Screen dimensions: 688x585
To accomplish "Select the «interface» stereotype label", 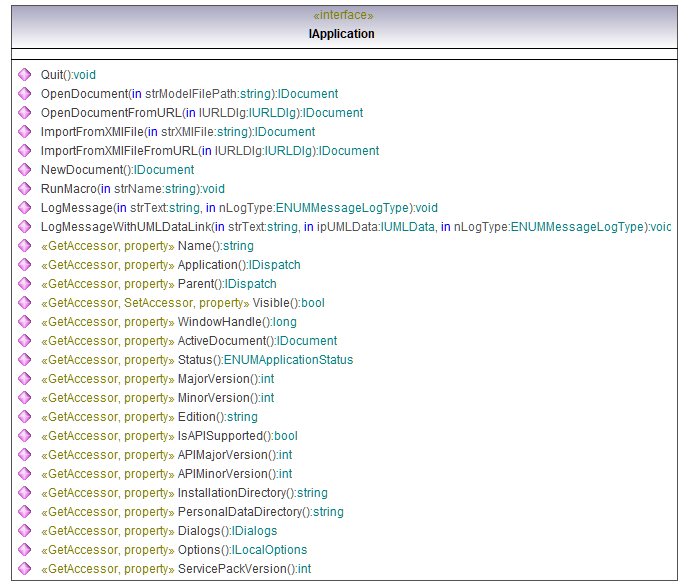I will pos(342,16).
